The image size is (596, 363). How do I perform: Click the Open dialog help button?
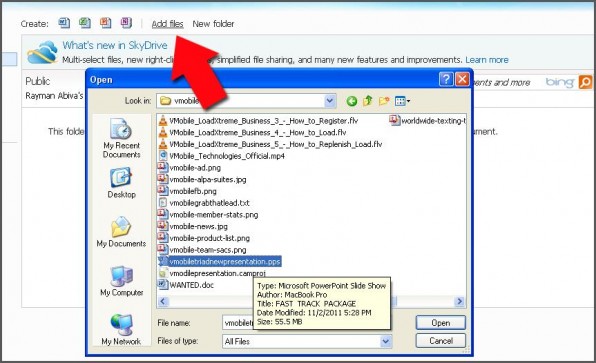[x=446, y=79]
